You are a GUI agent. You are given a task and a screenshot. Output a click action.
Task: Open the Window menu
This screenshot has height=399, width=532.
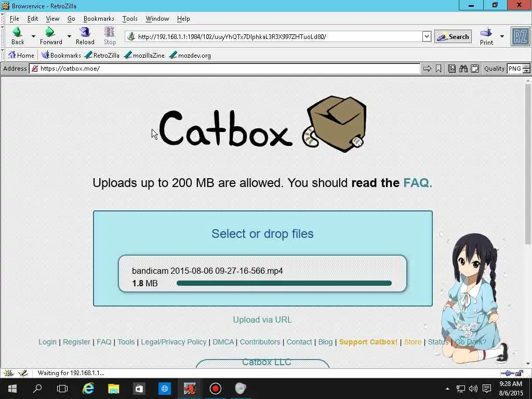157,19
